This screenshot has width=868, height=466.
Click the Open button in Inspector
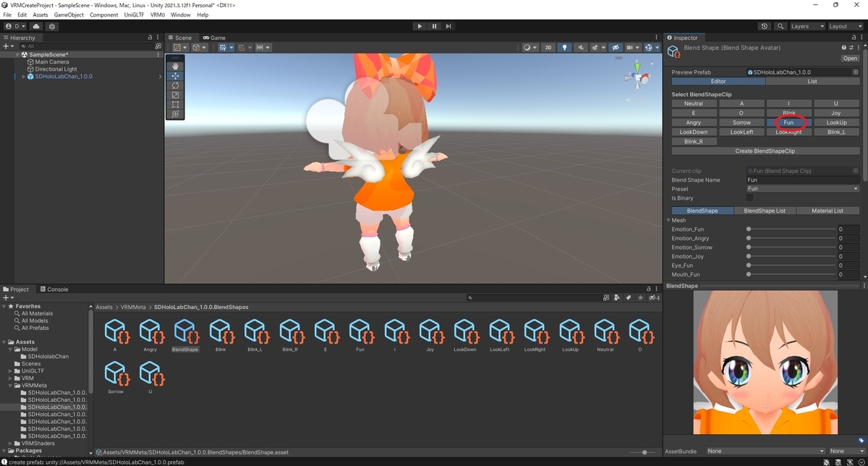pos(850,59)
